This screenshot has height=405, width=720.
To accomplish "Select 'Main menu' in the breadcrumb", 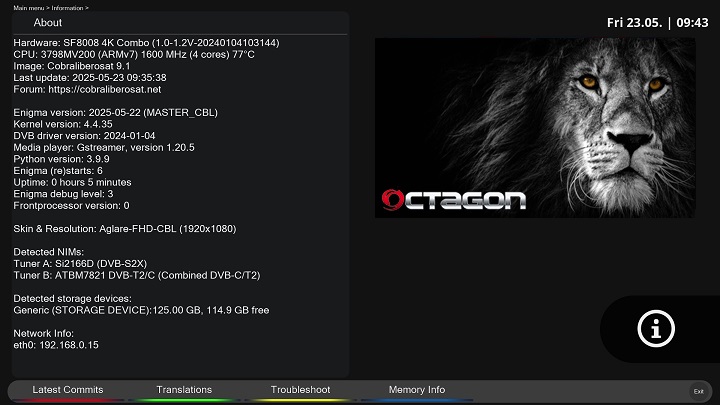I will coord(28,8).
